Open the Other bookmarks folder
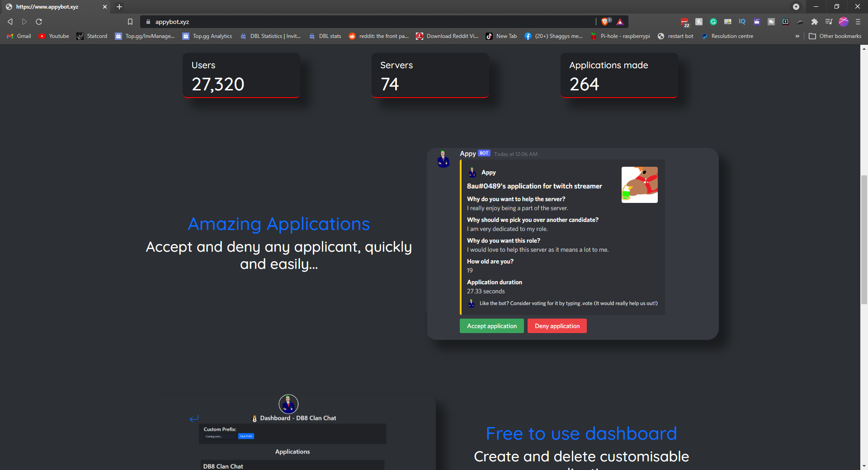 click(x=835, y=36)
